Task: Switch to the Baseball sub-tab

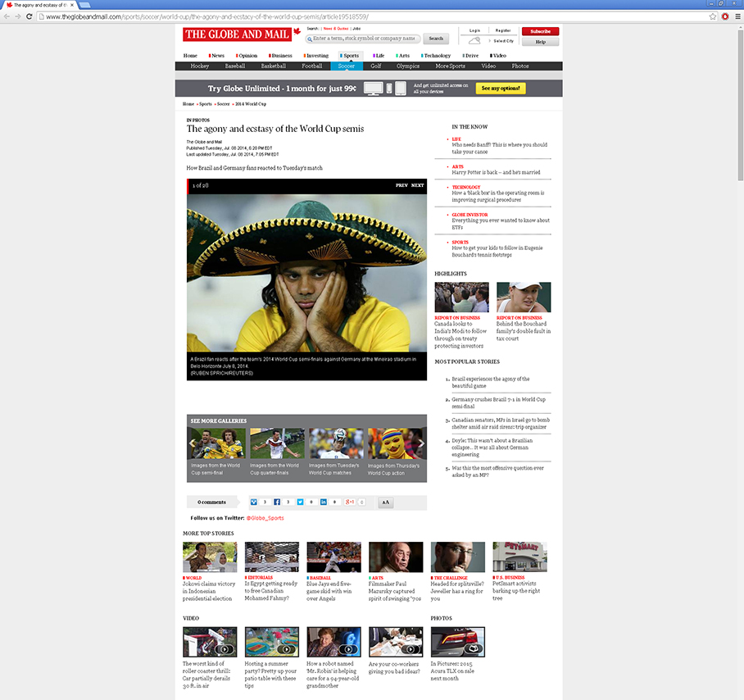Action: 235,66
